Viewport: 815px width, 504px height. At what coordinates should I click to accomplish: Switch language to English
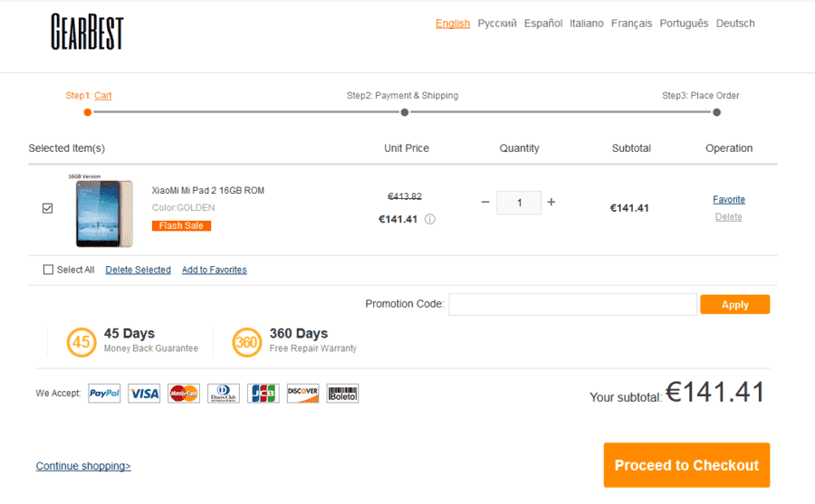tap(453, 24)
